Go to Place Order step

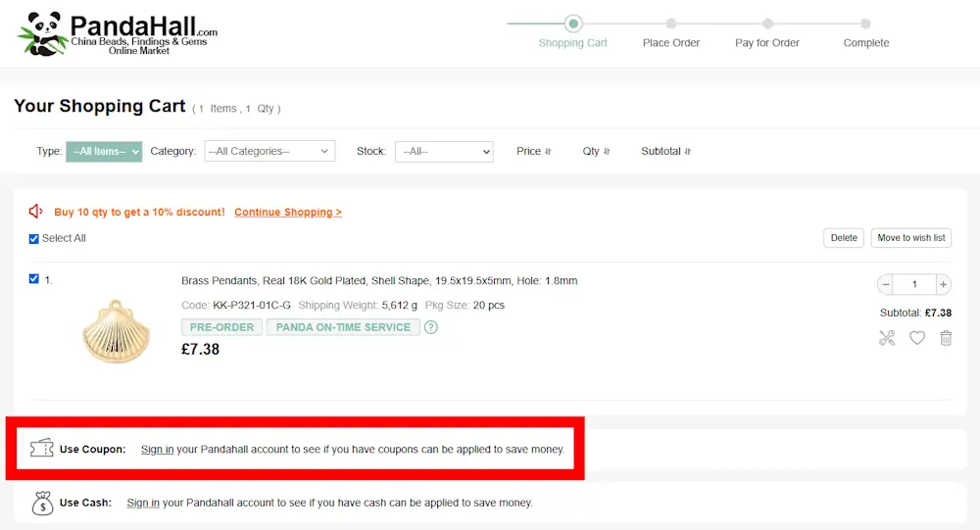(x=671, y=42)
